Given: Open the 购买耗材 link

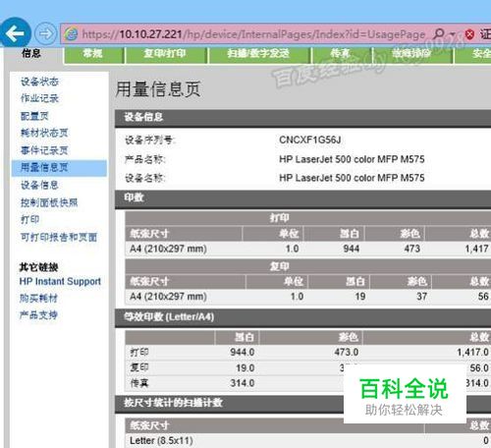Looking at the screenshot, I should tap(38, 299).
